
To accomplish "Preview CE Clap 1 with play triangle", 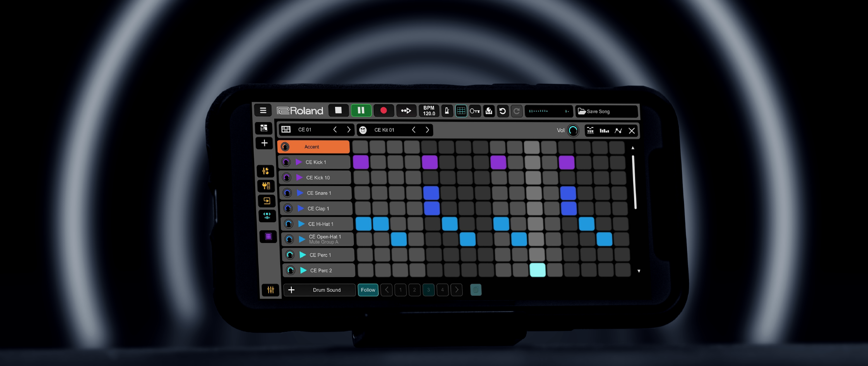I will (301, 208).
